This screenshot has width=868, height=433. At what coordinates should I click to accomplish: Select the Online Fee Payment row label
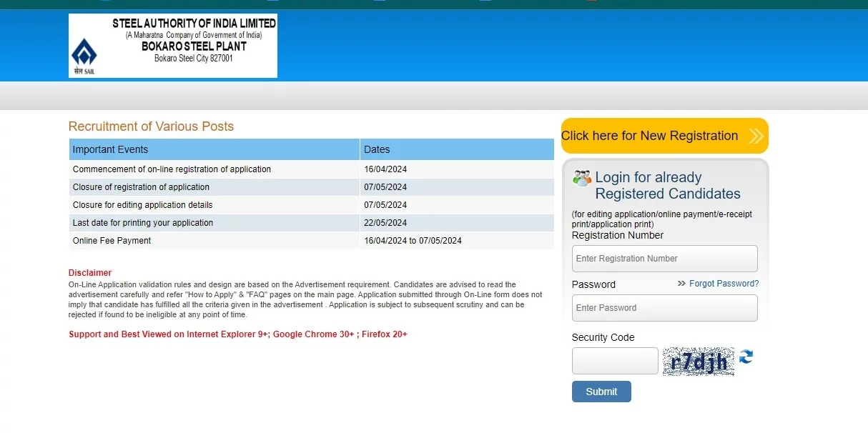tap(112, 241)
